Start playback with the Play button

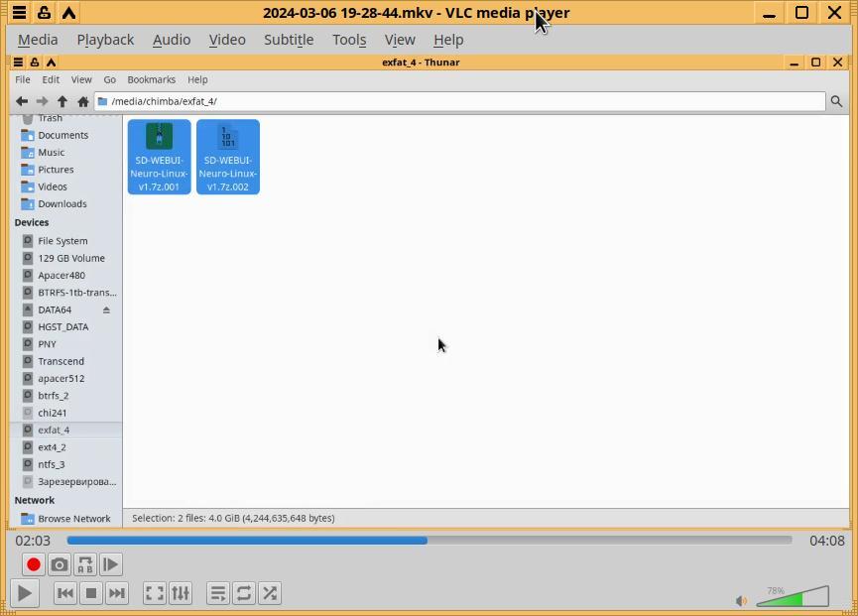tap(24, 593)
